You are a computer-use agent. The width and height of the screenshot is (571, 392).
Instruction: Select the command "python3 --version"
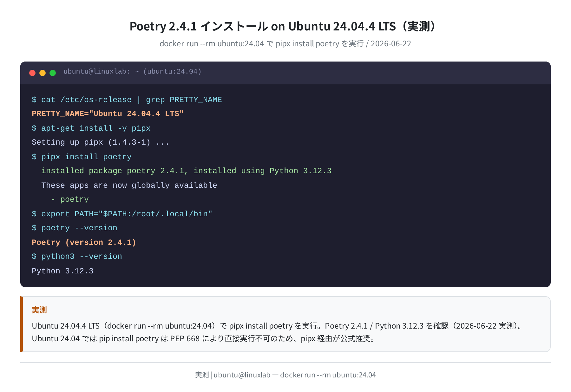[82, 257]
